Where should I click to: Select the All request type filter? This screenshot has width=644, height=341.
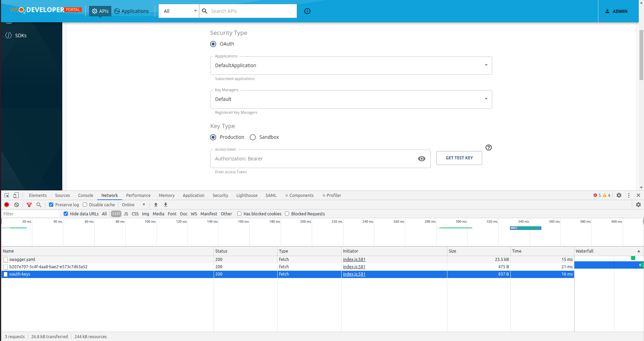pyautogui.click(x=104, y=214)
